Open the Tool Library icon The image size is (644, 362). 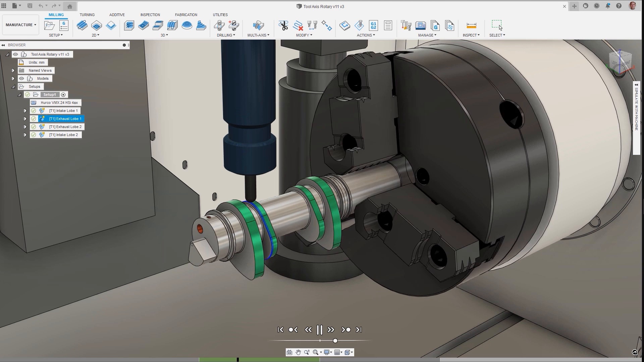tap(406, 25)
